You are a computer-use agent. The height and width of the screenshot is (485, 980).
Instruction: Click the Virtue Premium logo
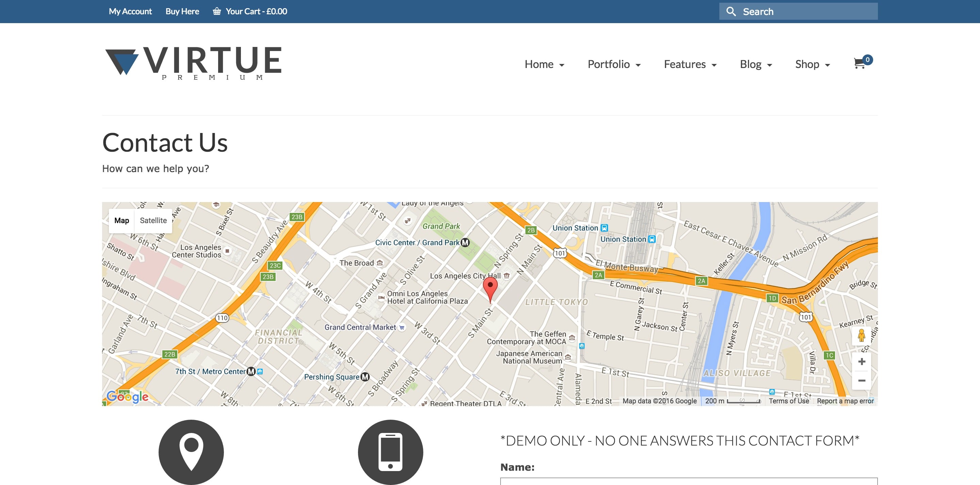pos(193,63)
